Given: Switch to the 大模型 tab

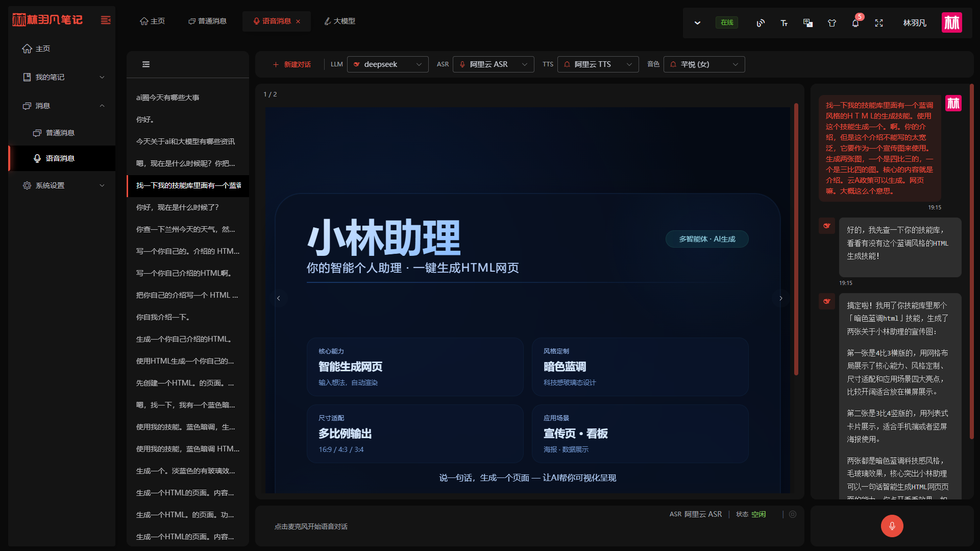Looking at the screenshot, I should click(339, 21).
